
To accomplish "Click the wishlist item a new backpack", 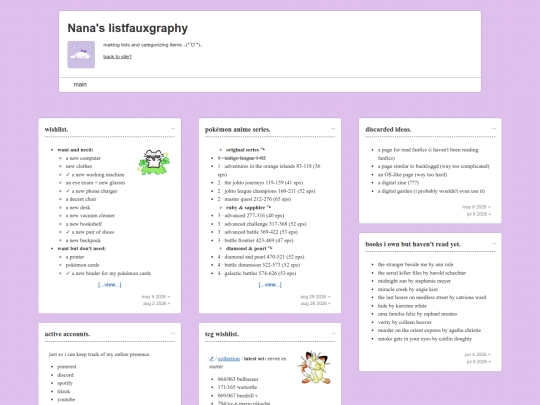I will tap(83, 240).
